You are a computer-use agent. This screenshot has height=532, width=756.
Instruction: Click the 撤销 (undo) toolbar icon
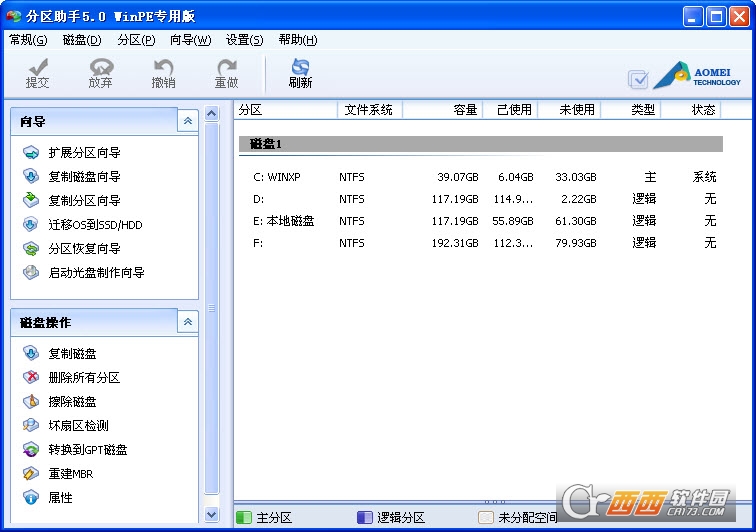[x=163, y=73]
